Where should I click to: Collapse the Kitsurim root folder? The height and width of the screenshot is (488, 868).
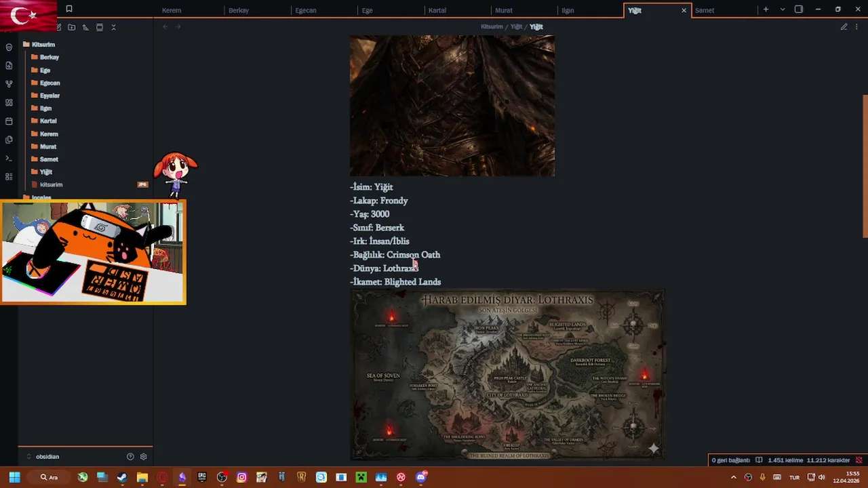pyautogui.click(x=43, y=45)
